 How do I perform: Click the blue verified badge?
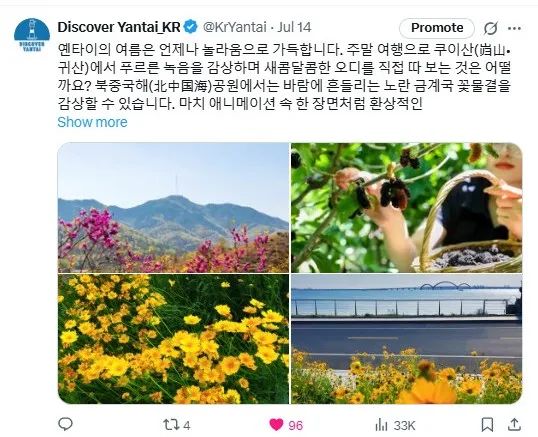[x=190, y=27]
